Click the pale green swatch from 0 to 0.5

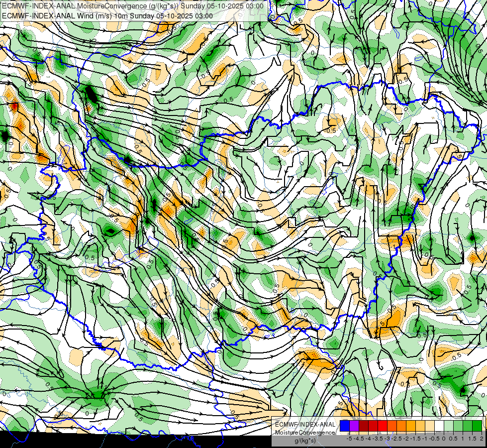pyautogui.click(x=449, y=426)
